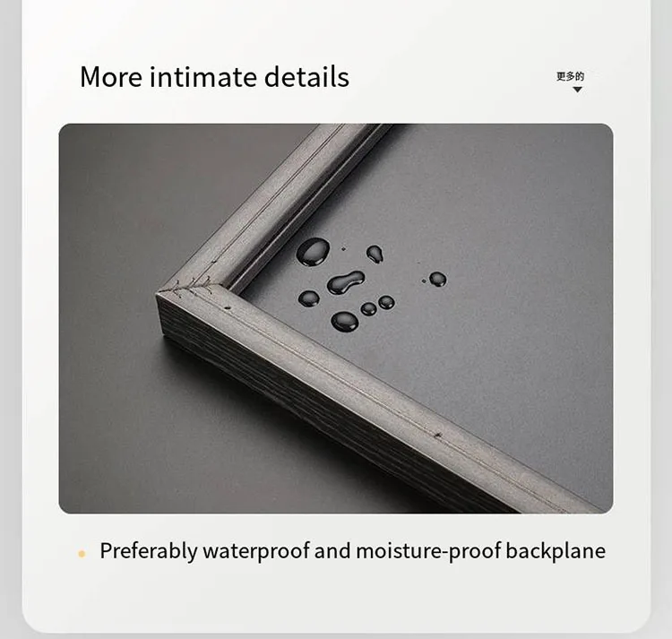Screen dimensions: 672x639
Task: Click the nail hole on lower frame rail
Action: 438,436
